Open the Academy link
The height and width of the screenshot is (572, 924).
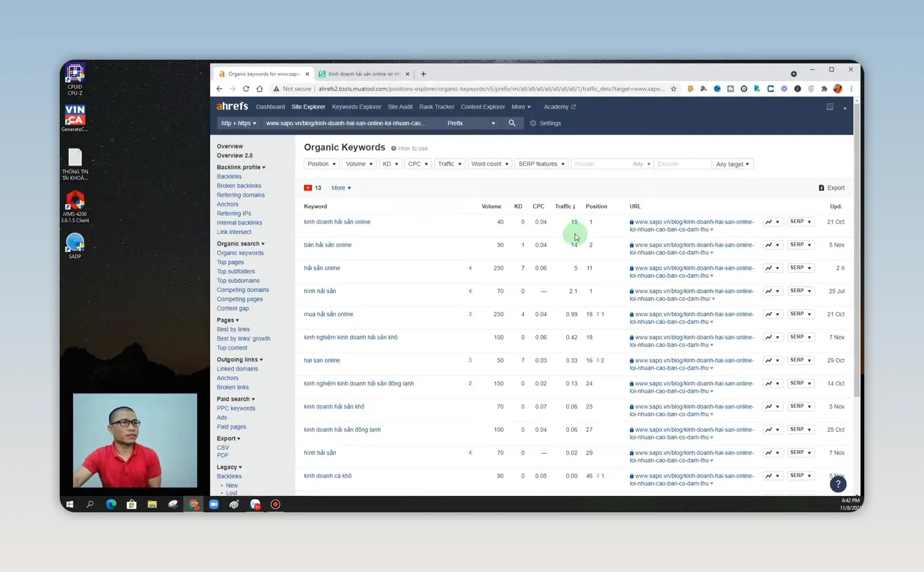(559, 107)
